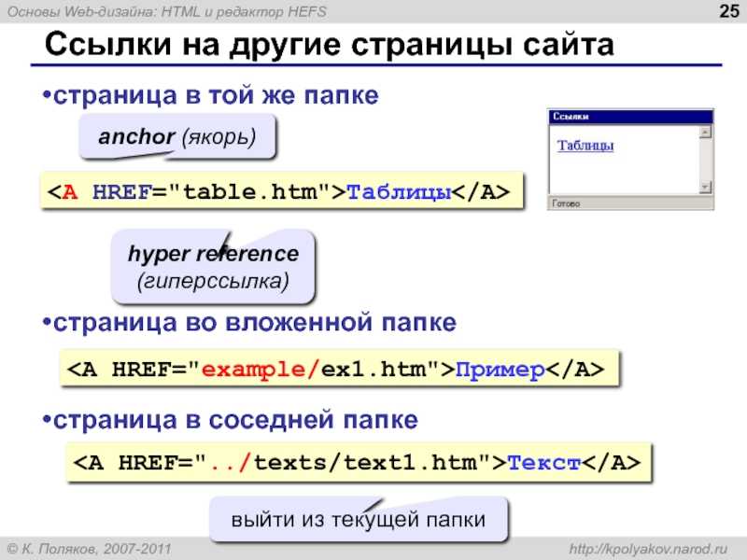The height and width of the screenshot is (560, 747).
Task: Click the slide number 25
Action: (x=729, y=11)
